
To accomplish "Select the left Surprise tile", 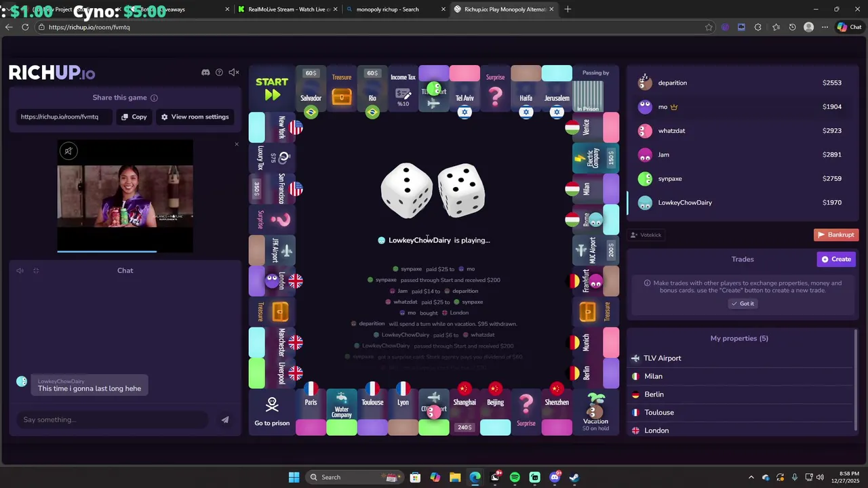I will click(272, 219).
